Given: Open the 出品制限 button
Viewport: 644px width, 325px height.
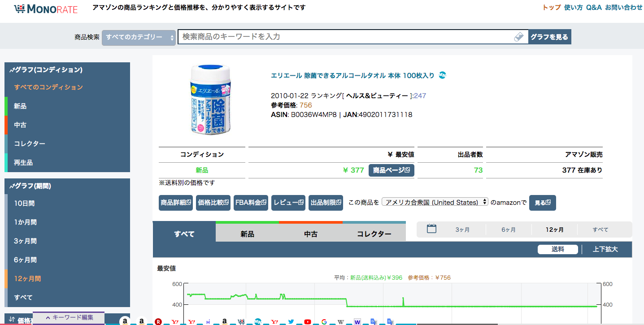Looking at the screenshot, I should click(x=326, y=203).
